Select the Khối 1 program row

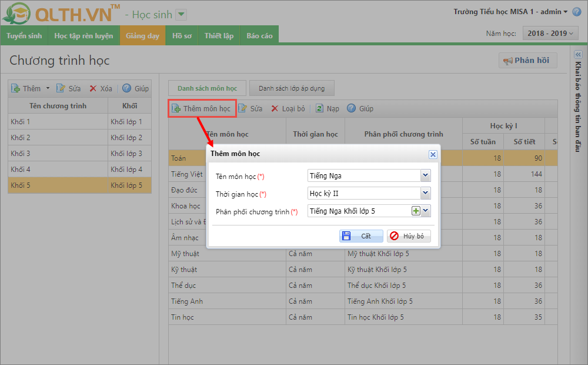click(x=79, y=122)
